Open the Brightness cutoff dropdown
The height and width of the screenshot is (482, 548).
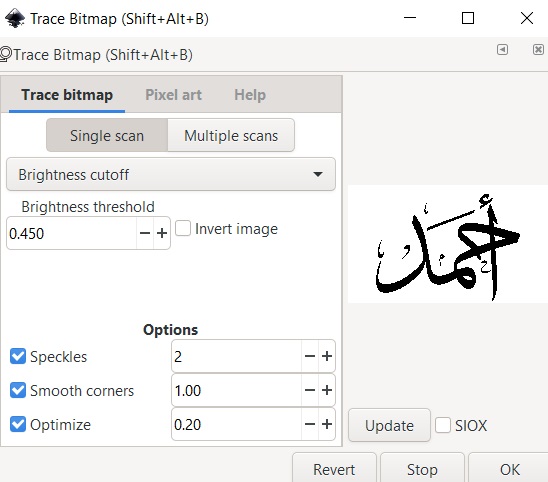171,174
